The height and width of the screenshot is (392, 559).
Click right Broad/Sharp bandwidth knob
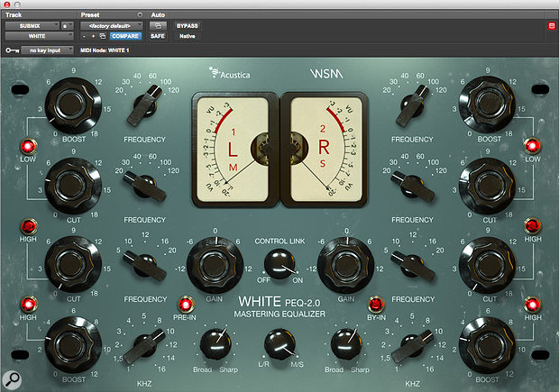346,343
